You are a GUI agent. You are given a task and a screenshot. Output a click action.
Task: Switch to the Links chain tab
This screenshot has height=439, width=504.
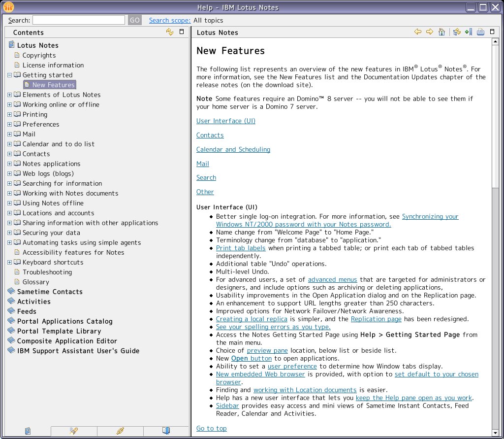(x=120, y=431)
